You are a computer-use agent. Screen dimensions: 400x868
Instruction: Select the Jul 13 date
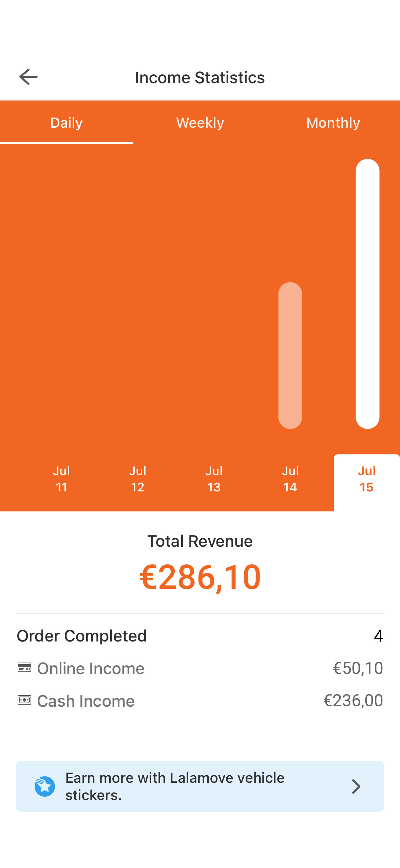tap(214, 479)
